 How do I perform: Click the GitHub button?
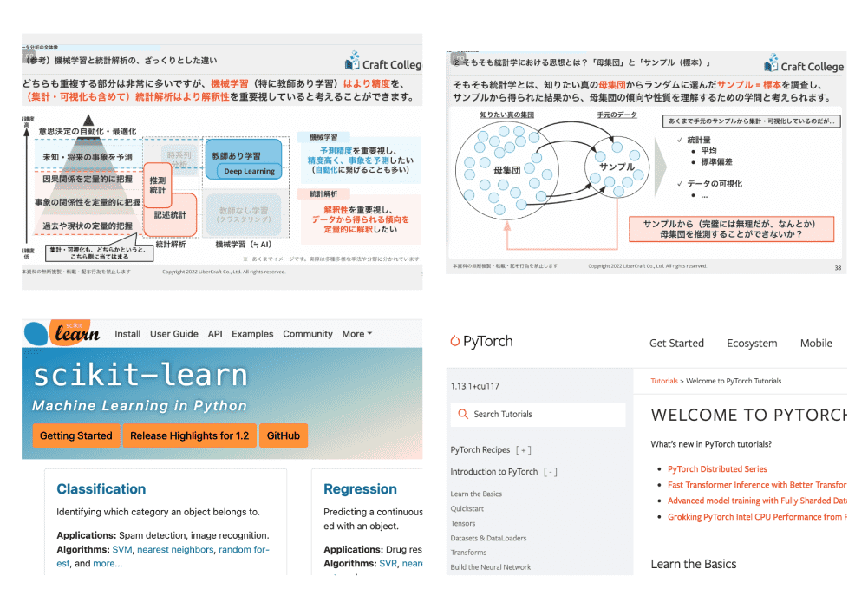(x=284, y=435)
